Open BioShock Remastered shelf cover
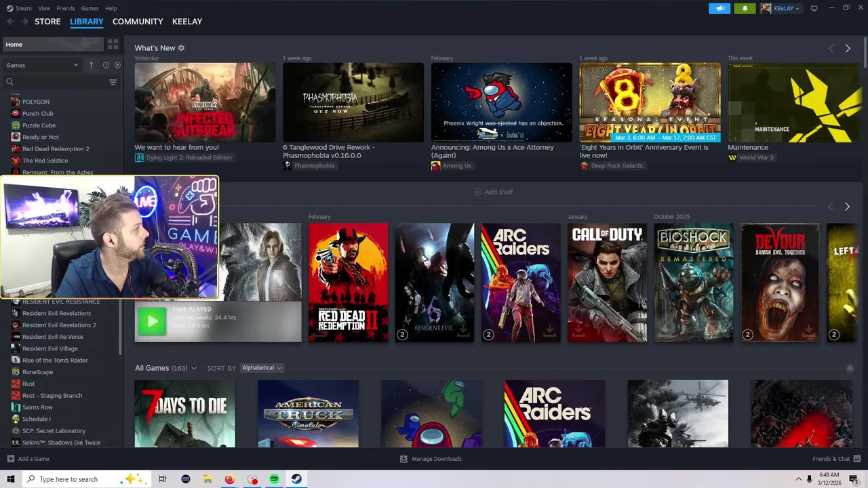The width and height of the screenshot is (868, 488). click(694, 283)
